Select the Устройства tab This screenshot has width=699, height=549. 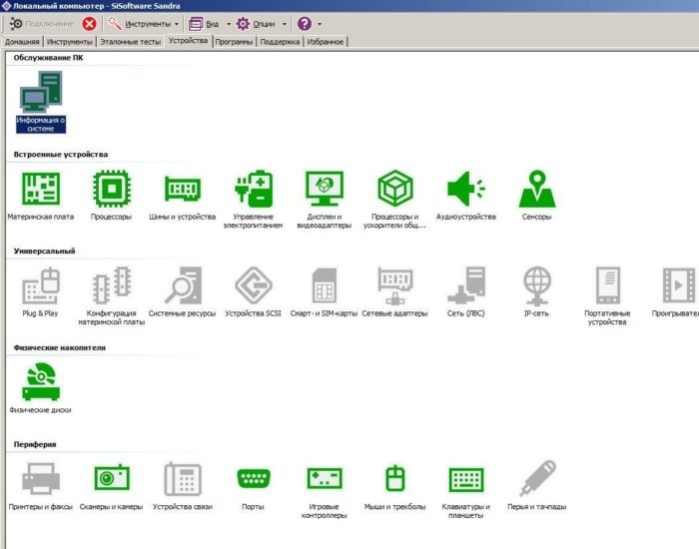pyautogui.click(x=188, y=41)
